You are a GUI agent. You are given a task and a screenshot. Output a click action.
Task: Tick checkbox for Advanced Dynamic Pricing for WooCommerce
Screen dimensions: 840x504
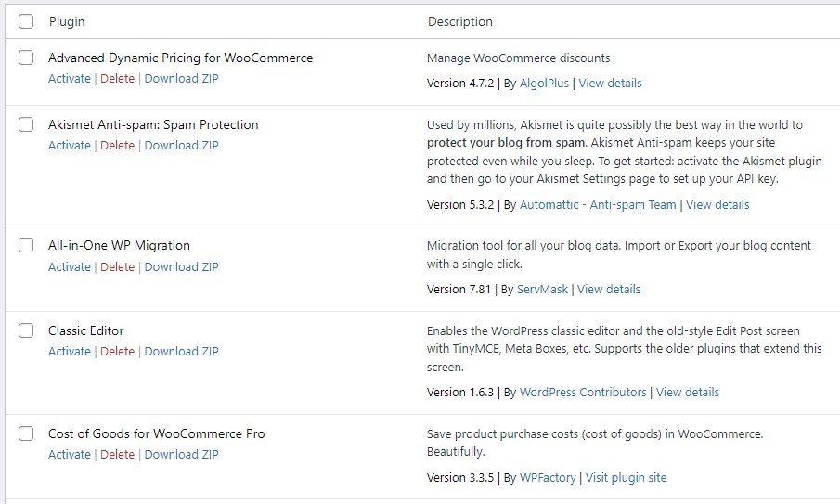(26, 58)
